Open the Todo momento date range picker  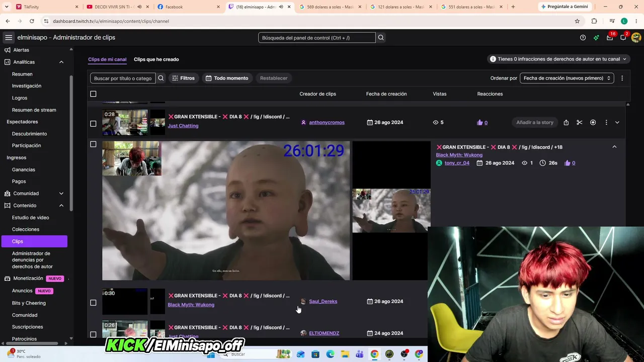[x=227, y=78]
